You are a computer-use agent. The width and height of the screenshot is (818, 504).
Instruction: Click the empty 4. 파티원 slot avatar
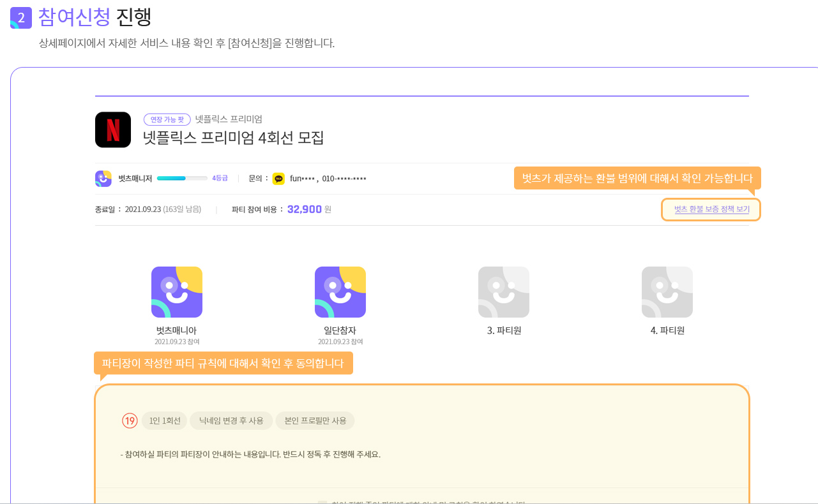[x=667, y=292]
